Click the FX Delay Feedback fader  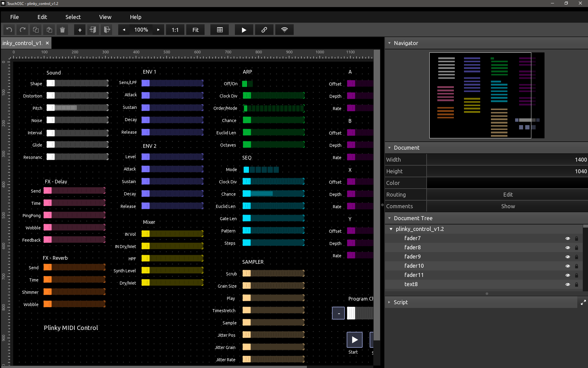coord(74,240)
